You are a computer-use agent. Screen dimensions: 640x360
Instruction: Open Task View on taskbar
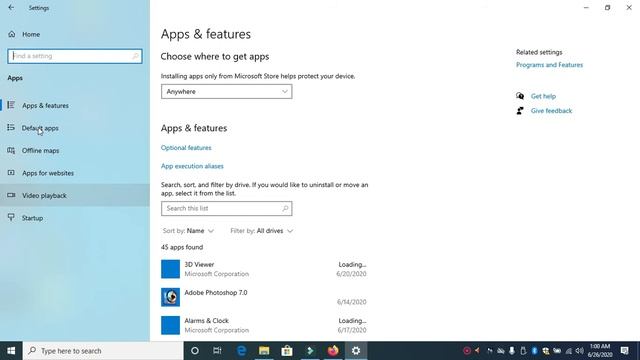pos(217,351)
